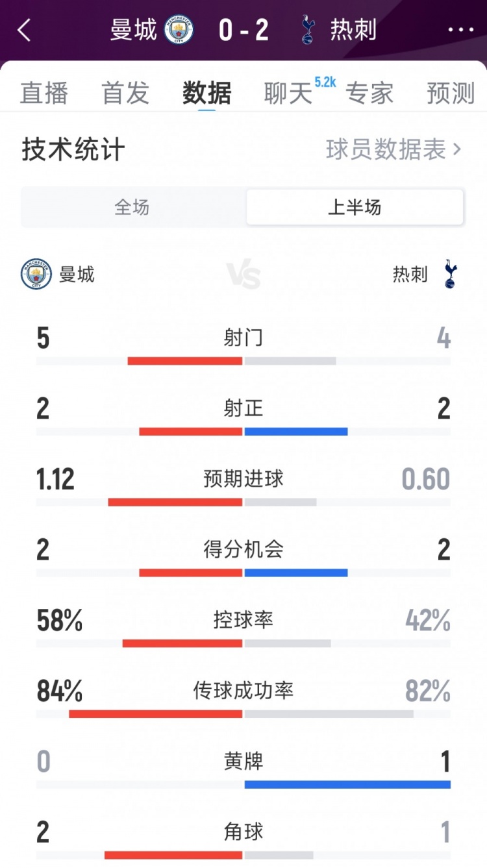Select the 上半场 (first half) stats view
Image resolution: width=487 pixels, height=868 pixels.
(355, 206)
